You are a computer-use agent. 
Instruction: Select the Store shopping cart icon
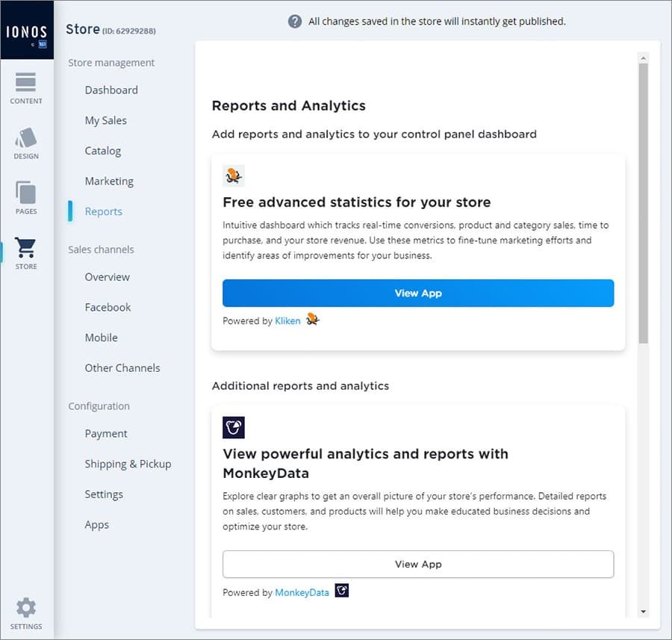coord(25,247)
